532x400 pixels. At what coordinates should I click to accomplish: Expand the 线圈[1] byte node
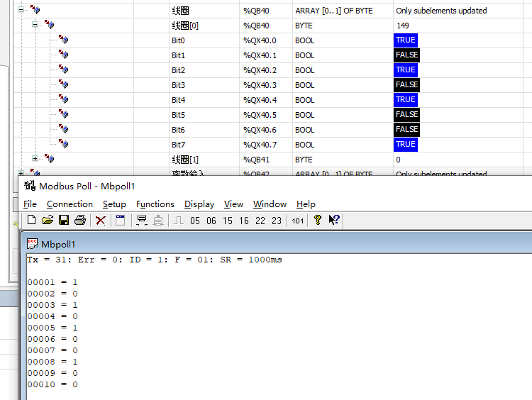point(35,158)
